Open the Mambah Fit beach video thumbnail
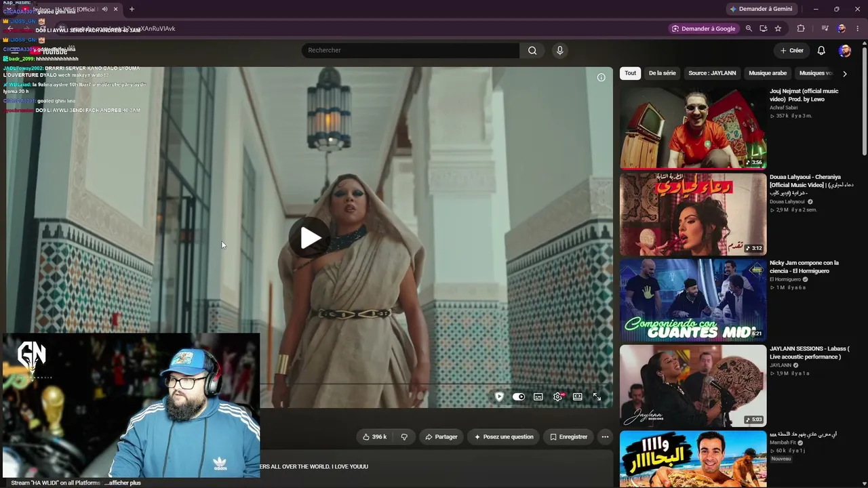Screen dimensions: 868x488 (693, 459)
